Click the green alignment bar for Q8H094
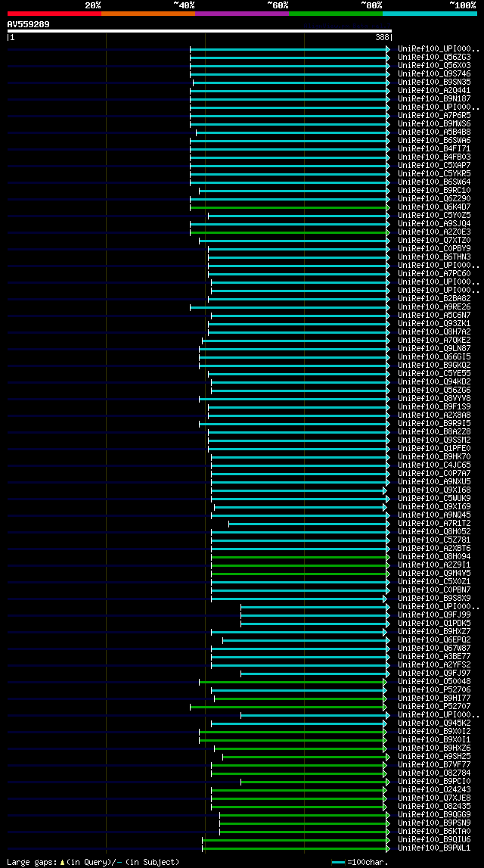 tap(301, 557)
